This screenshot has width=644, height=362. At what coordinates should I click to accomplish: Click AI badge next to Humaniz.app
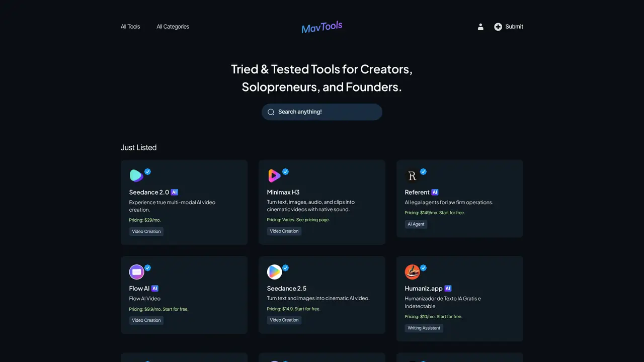448,289
